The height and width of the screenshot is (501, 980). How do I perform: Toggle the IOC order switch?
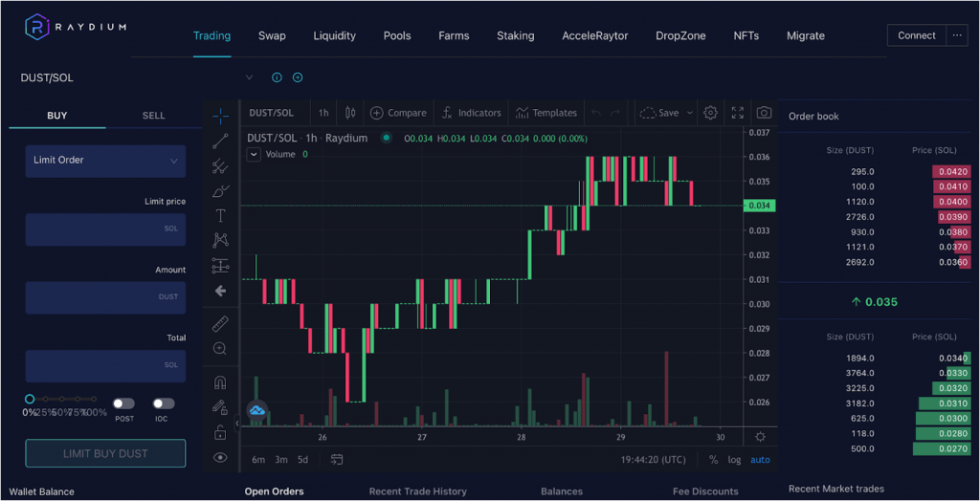[164, 403]
